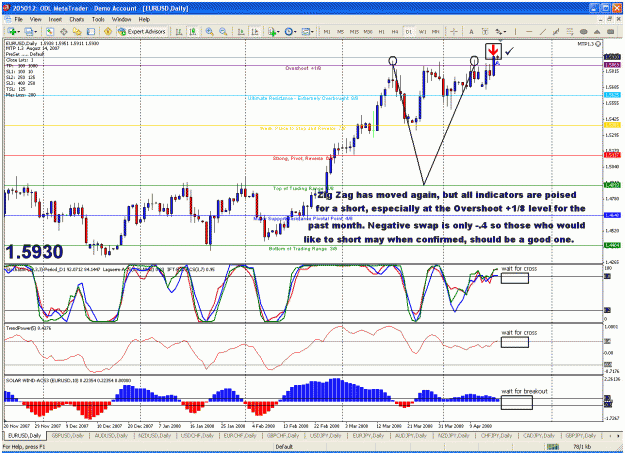Expand the Indicators dropdown arrow
Image resolution: width=625 pixels, height=453 pixels.
point(278,32)
